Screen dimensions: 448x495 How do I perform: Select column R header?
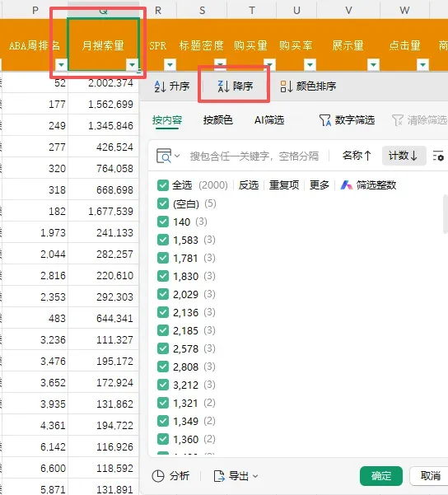point(158,10)
